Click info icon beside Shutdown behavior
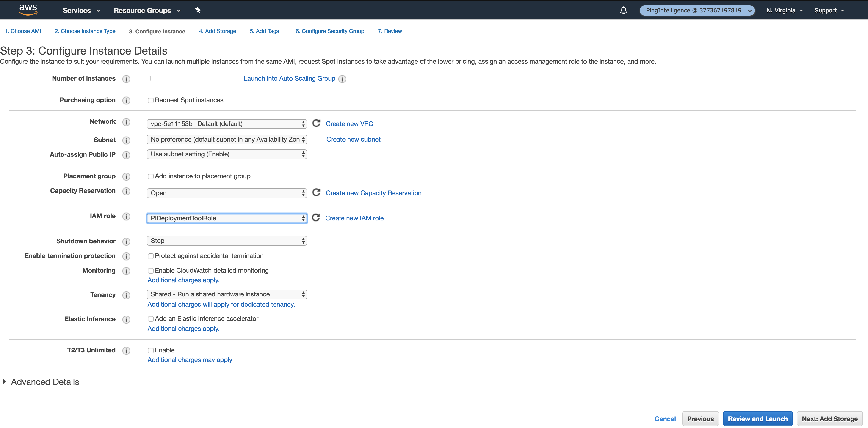 tap(126, 241)
